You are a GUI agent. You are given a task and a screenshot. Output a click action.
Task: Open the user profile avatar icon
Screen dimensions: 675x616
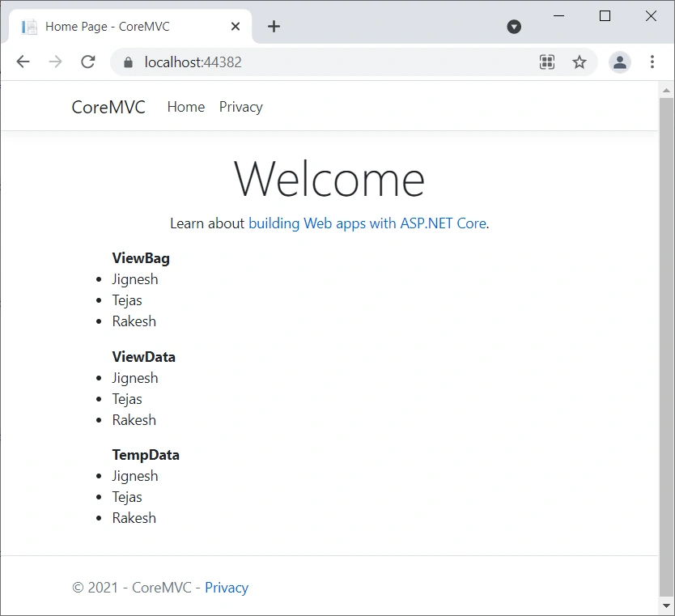(x=619, y=62)
